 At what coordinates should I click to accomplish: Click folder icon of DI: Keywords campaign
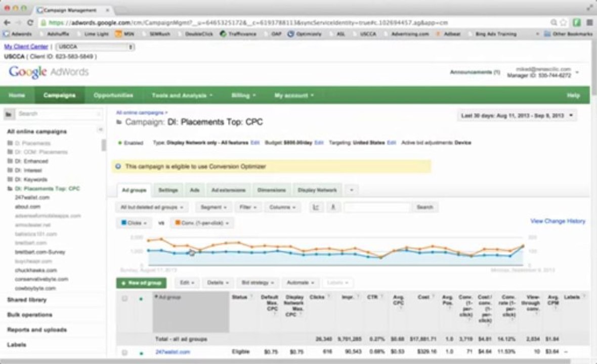pyautogui.click(x=10, y=179)
